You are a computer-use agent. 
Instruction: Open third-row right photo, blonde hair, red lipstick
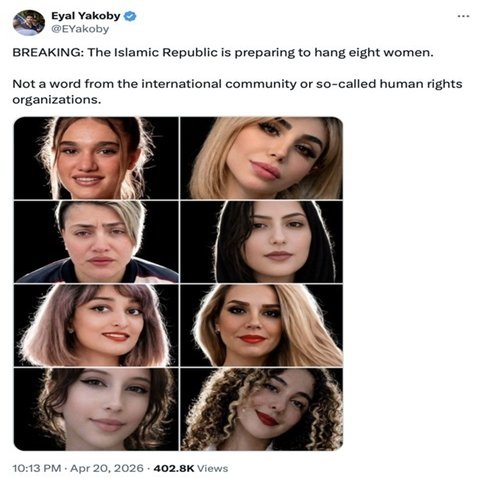(262, 326)
